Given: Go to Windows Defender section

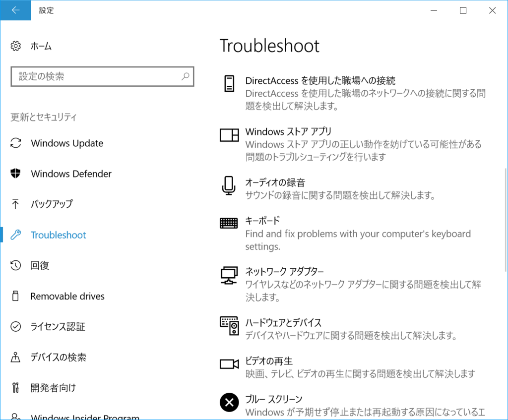Looking at the screenshot, I should (71, 174).
